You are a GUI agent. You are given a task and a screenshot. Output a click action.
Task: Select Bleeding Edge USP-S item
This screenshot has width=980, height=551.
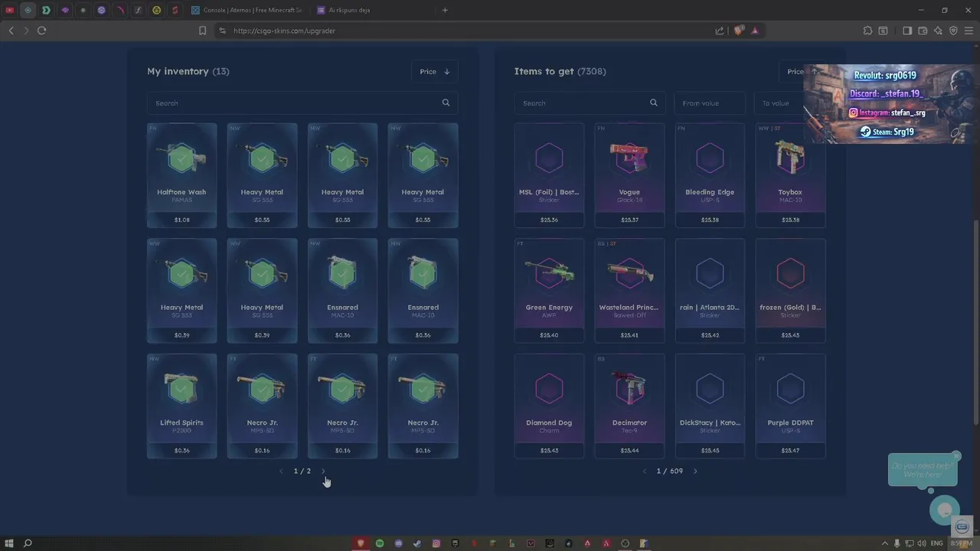click(x=710, y=175)
